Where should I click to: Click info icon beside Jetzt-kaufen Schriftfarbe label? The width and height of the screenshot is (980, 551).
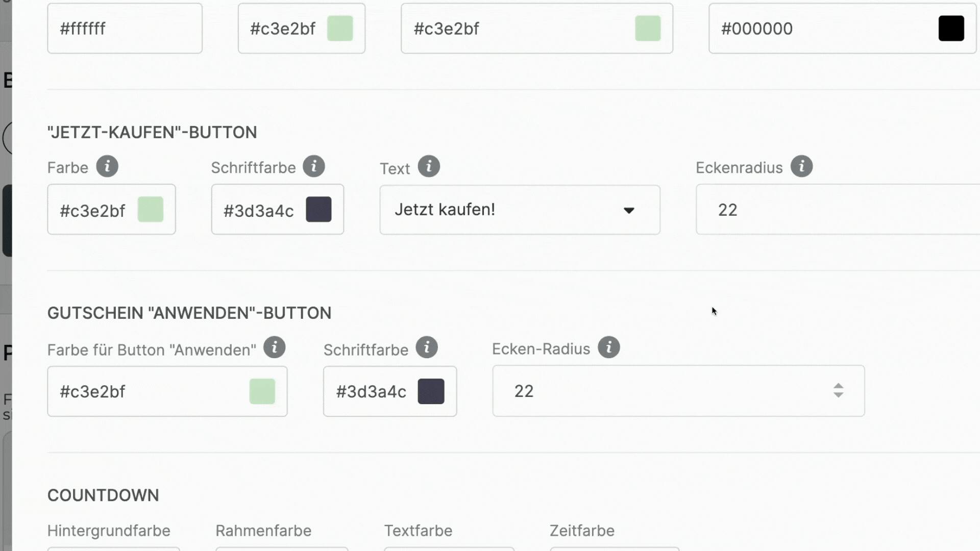314,166
